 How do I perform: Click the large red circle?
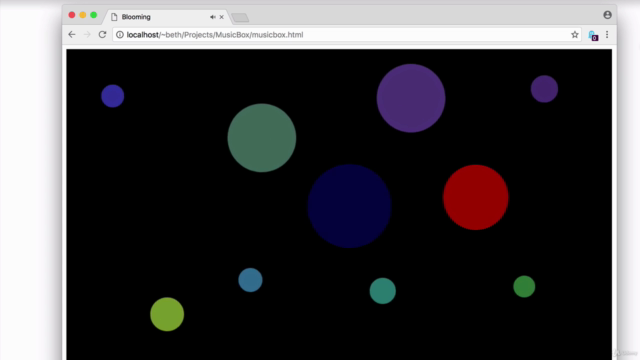point(476,197)
